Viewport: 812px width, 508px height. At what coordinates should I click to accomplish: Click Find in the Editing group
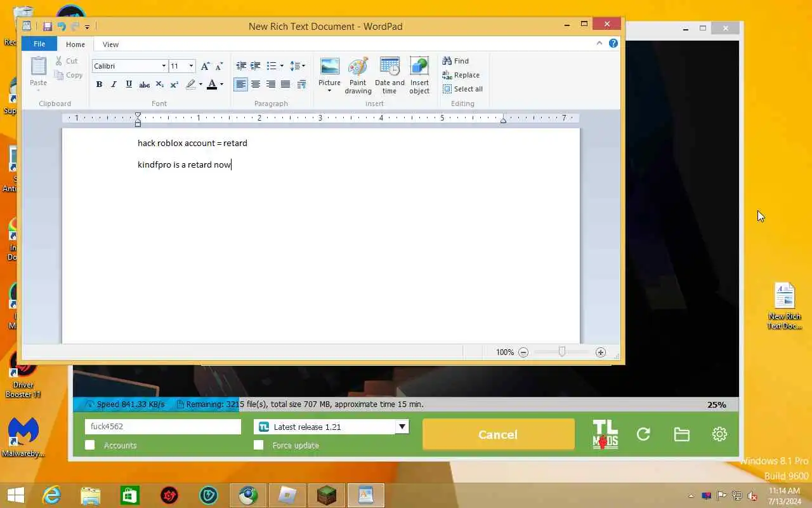pyautogui.click(x=455, y=61)
